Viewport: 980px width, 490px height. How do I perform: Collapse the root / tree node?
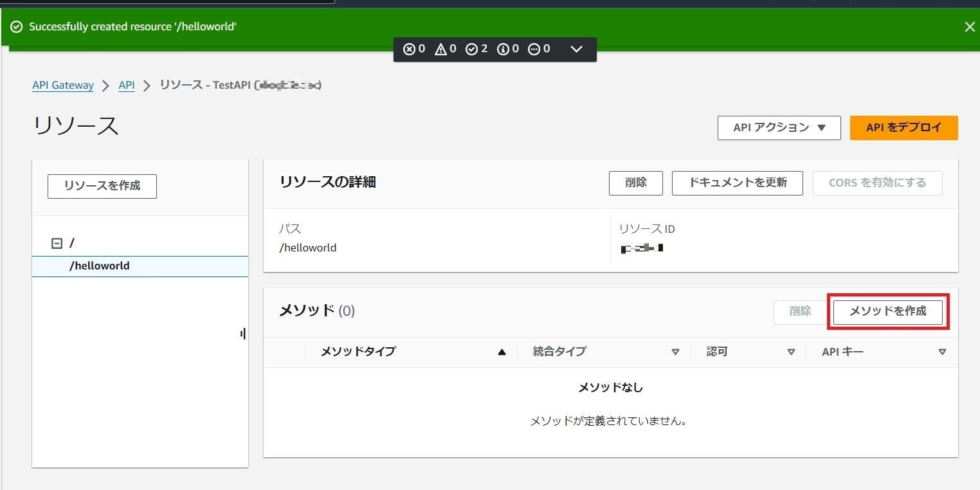coord(57,243)
